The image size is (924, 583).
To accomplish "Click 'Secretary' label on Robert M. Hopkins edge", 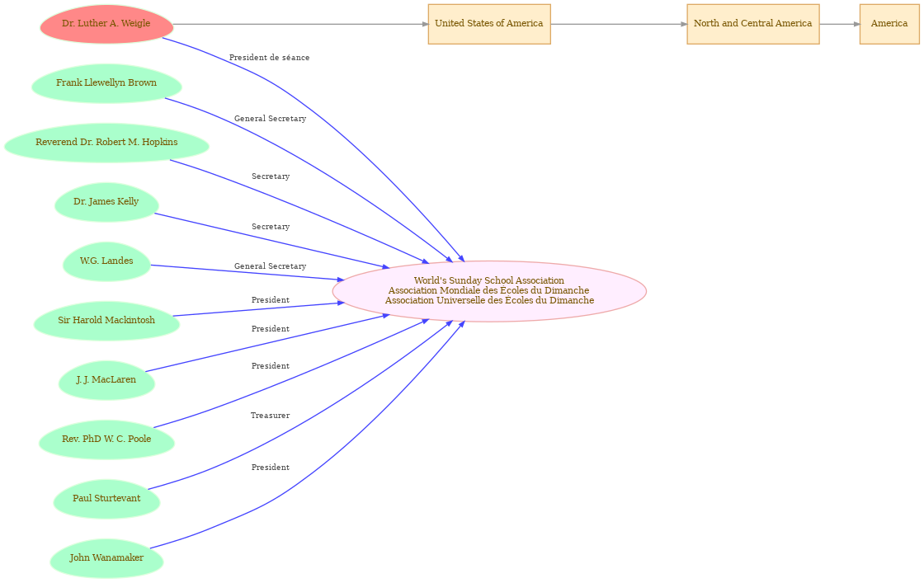I will [x=271, y=176].
